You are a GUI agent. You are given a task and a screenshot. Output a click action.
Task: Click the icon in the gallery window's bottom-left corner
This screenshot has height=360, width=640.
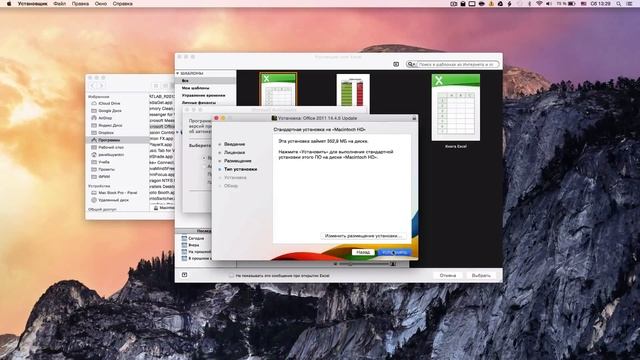[184, 275]
